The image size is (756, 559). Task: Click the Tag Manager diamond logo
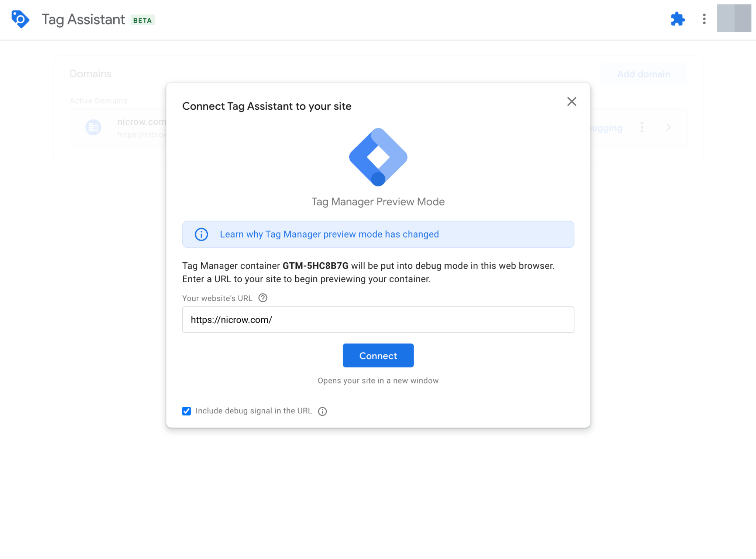point(378,157)
